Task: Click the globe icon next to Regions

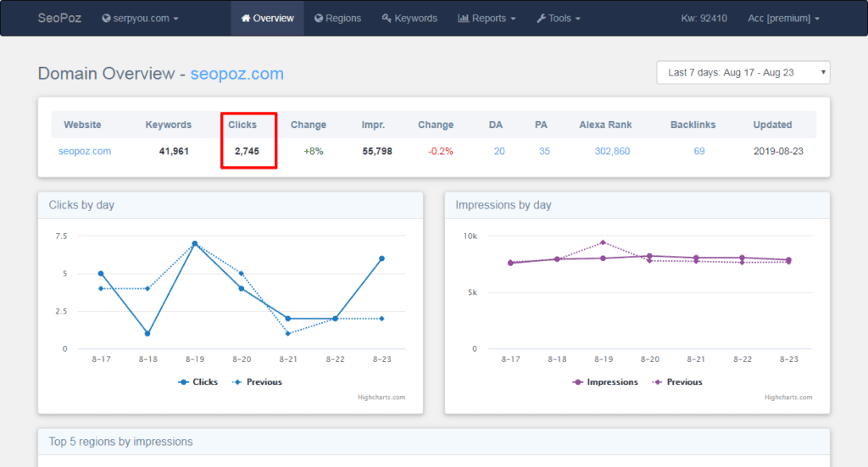Action: (x=319, y=19)
